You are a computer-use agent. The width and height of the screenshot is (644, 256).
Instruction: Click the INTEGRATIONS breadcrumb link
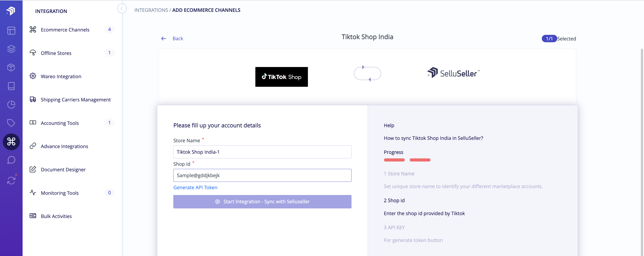tap(151, 10)
